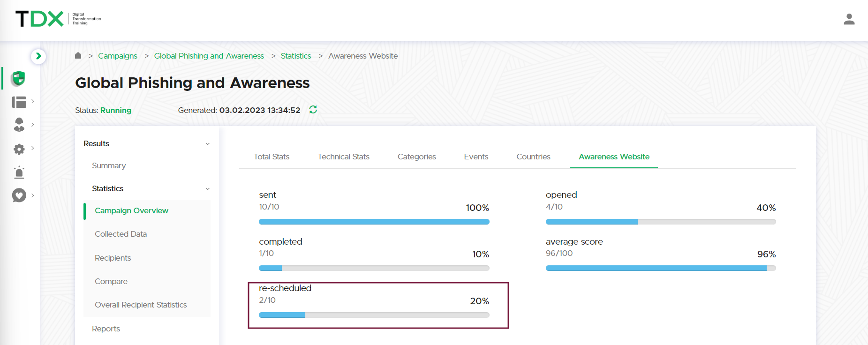Viewport: 868px width, 345px height.
Task: Open the user profile icon
Action: tap(849, 19)
